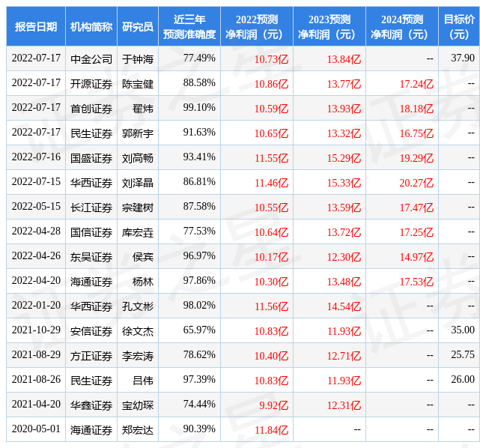Click the 2023预测净利润 column header

pos(329,27)
